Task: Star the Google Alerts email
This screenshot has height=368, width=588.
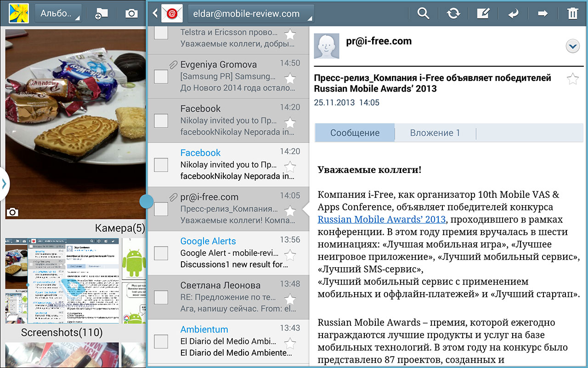Action: (x=290, y=255)
